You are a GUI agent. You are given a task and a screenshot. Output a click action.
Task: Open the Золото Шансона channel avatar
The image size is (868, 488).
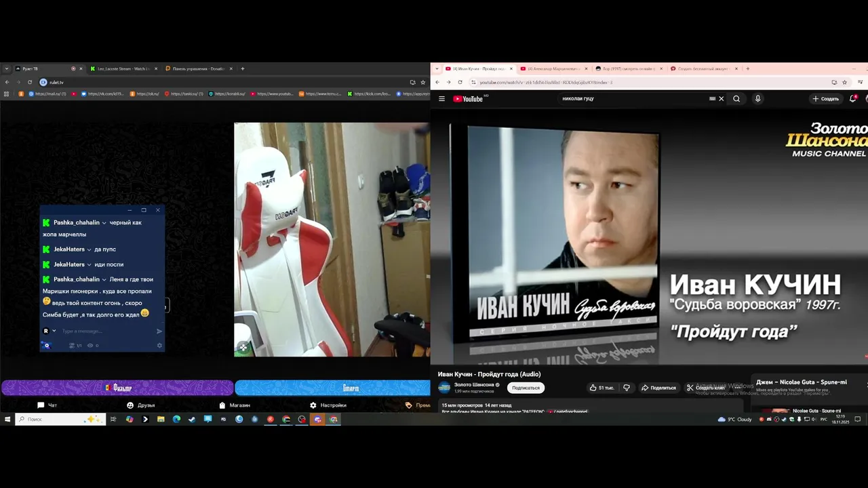click(x=444, y=388)
